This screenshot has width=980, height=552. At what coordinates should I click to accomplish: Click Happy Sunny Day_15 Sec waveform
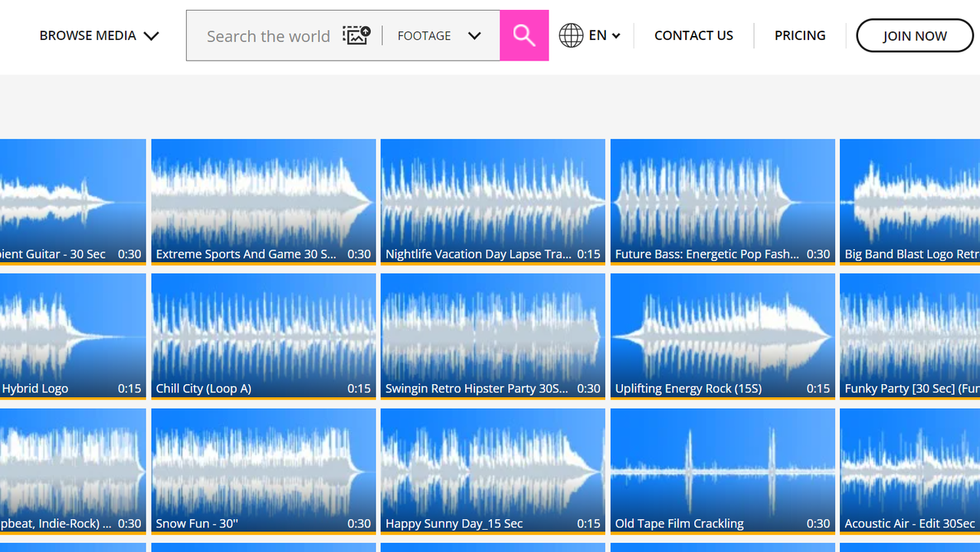pyautogui.click(x=493, y=470)
